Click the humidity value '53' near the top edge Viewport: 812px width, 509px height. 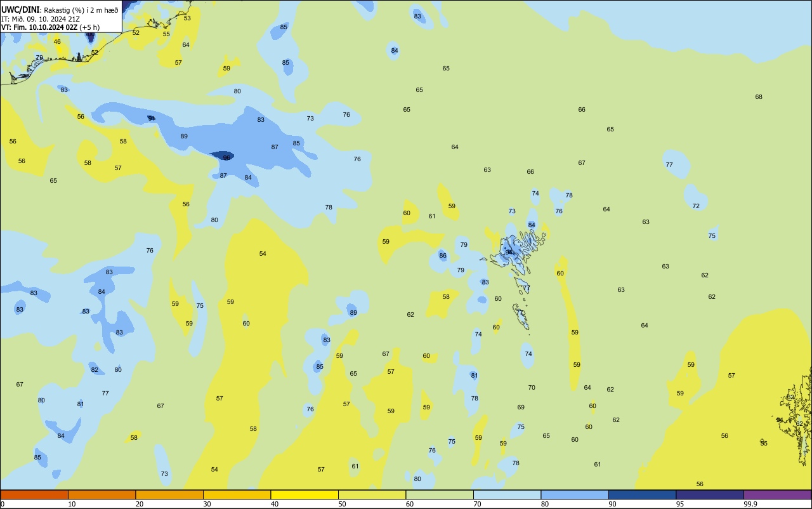click(x=187, y=18)
